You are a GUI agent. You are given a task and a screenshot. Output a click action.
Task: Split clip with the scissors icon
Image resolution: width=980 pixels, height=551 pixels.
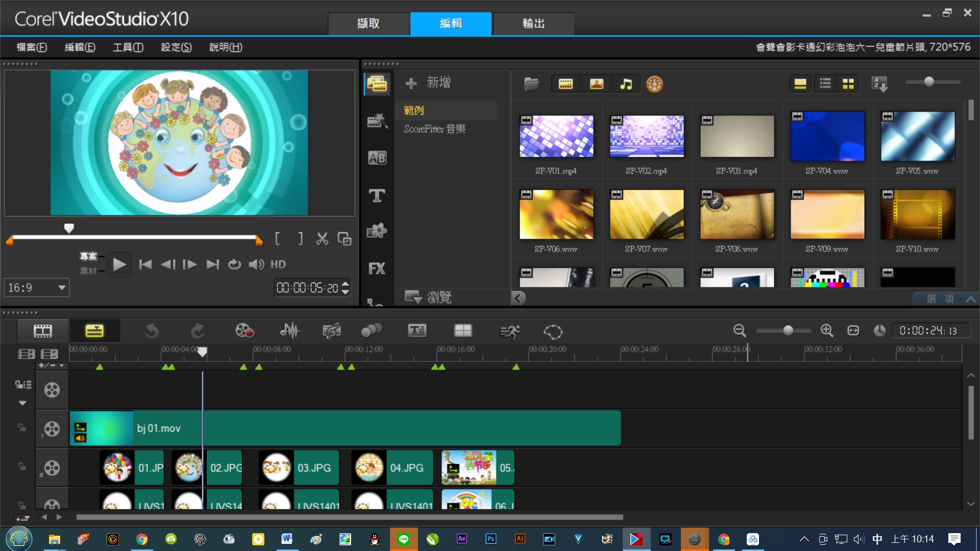322,238
